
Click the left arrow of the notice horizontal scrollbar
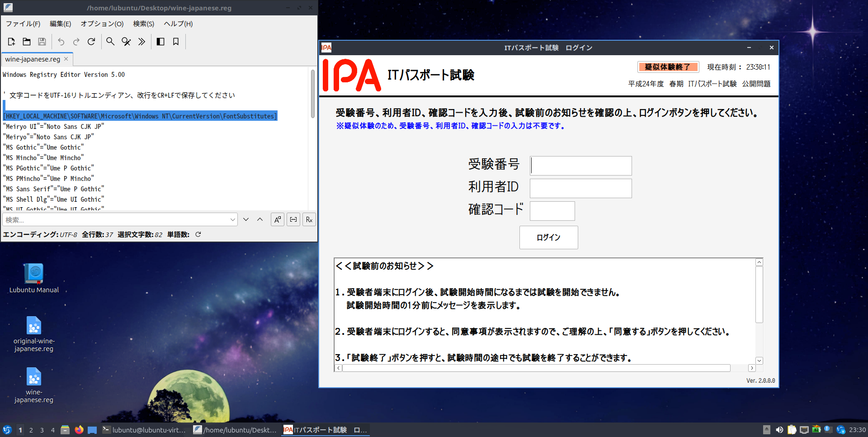point(339,368)
